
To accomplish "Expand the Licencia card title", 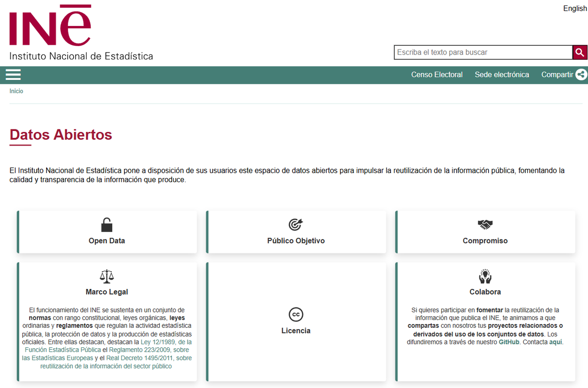I will tap(296, 331).
